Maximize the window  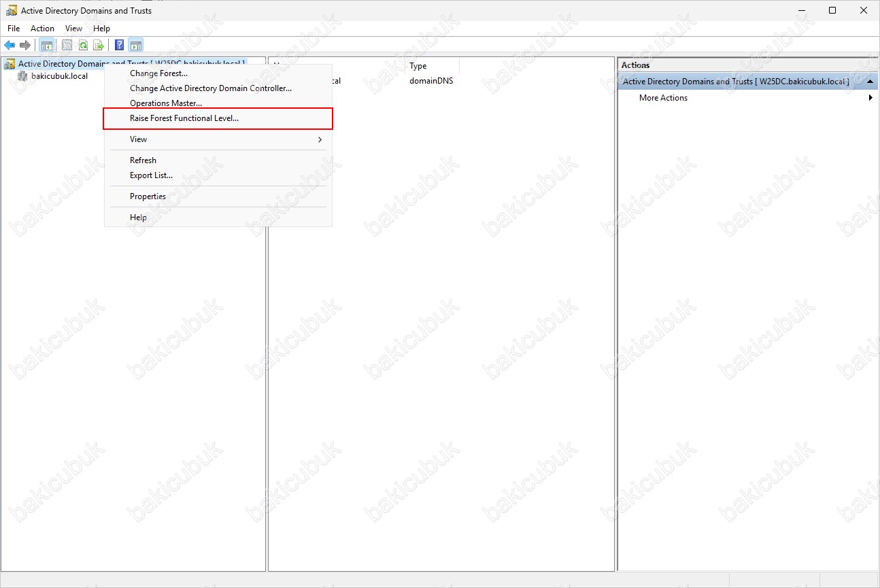(x=832, y=10)
